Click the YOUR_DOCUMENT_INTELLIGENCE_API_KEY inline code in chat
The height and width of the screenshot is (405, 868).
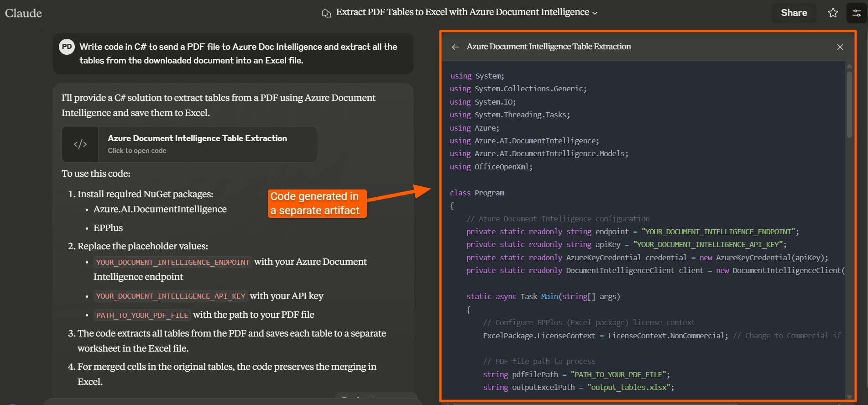click(171, 296)
